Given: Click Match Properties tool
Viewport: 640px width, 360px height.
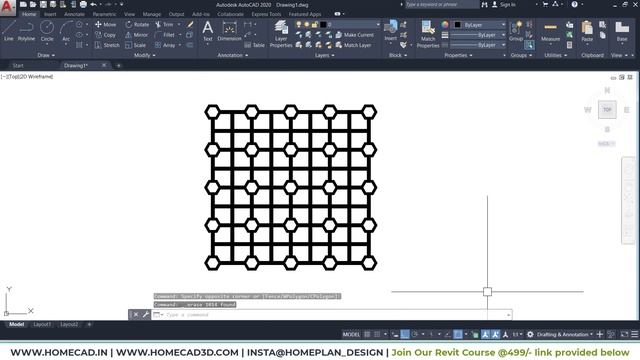Looking at the screenshot, I should pyautogui.click(x=428, y=34).
